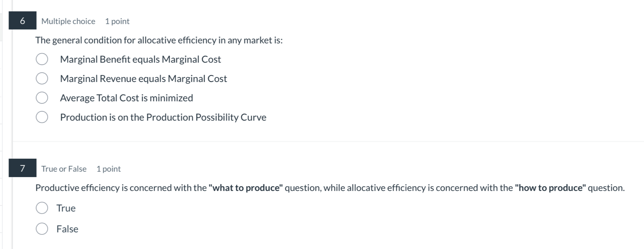Screen dimensions: 644x249
Task: Select the Production Possibility Curve radio button
Action: (x=42, y=117)
